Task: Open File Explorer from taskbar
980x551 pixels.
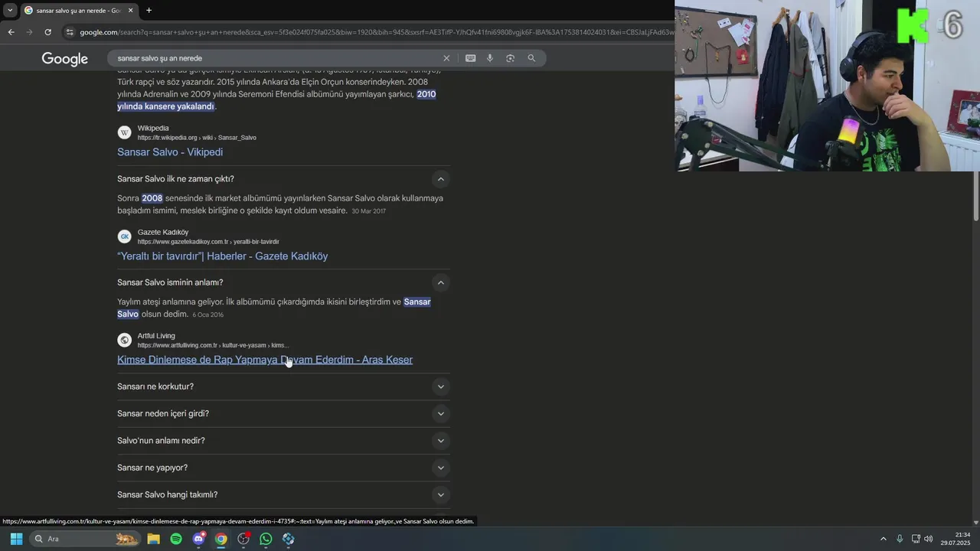Action: pos(153,539)
